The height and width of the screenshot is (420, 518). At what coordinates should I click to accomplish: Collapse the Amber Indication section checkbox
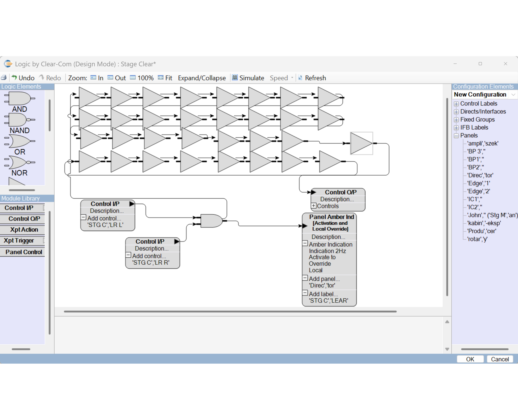click(x=305, y=243)
